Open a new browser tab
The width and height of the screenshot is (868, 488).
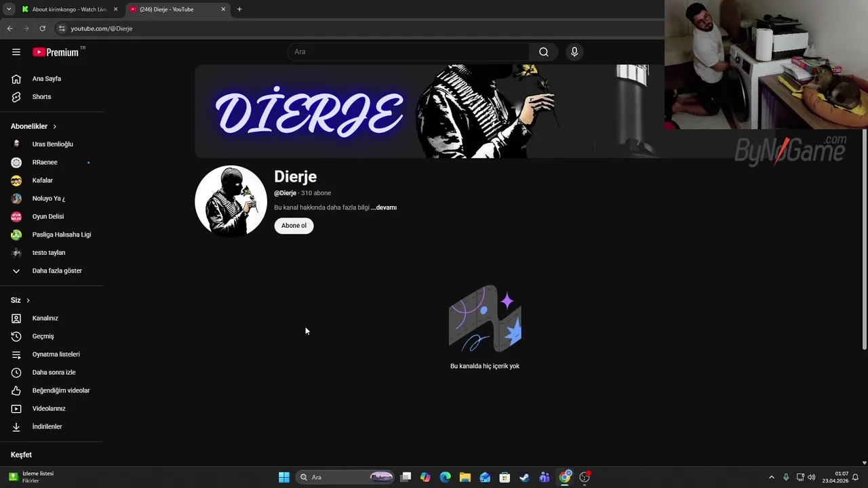239,9
